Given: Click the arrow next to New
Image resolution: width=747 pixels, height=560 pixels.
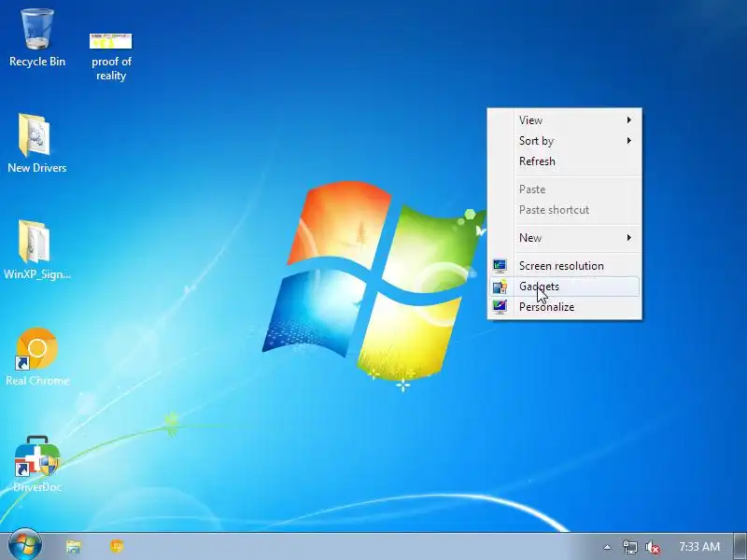Looking at the screenshot, I should [x=628, y=238].
